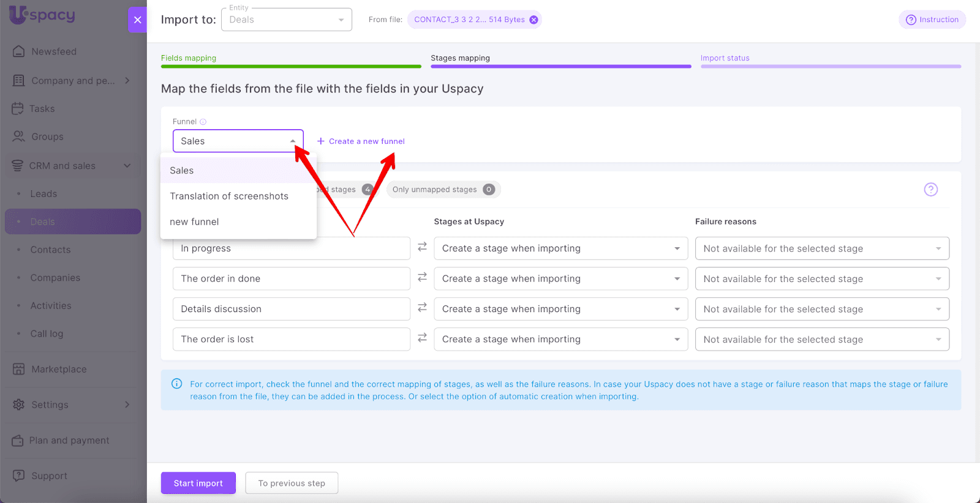980x503 pixels.
Task: Click the Settings gear icon
Action: click(19, 404)
